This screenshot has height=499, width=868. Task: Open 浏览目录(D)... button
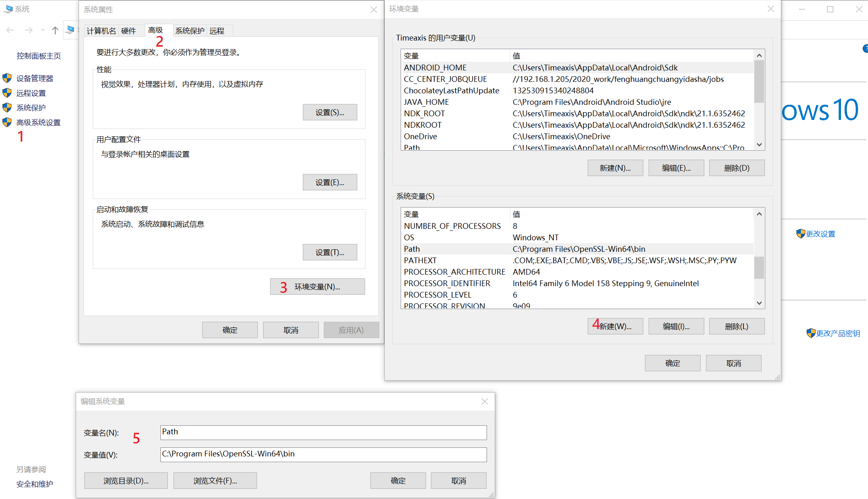click(x=126, y=481)
